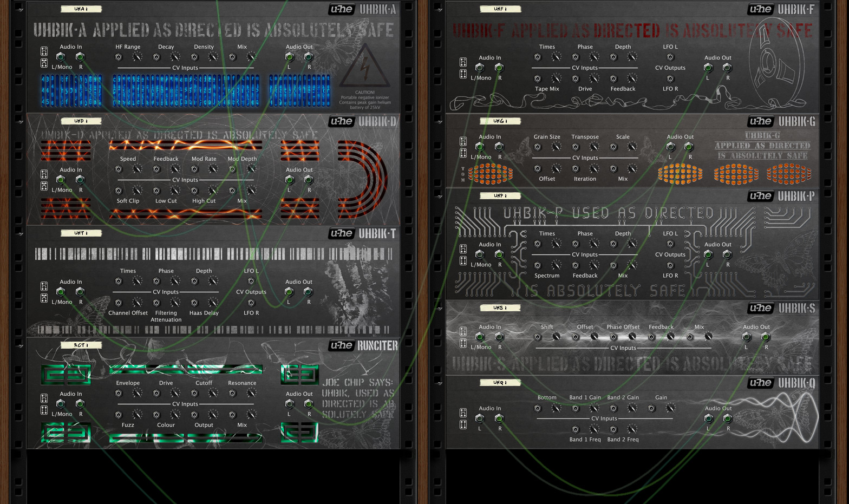Click Uhbik-A HF Range CV input jack
The image size is (849, 504).
(x=119, y=57)
